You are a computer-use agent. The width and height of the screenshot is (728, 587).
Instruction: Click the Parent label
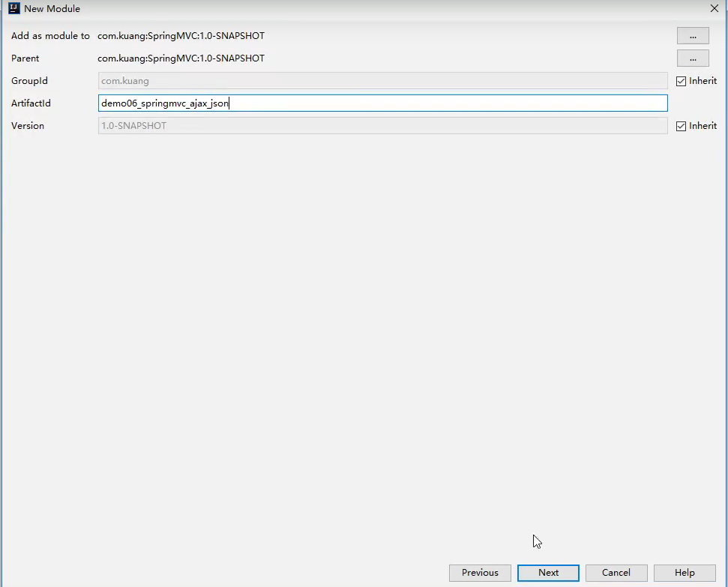(x=25, y=58)
